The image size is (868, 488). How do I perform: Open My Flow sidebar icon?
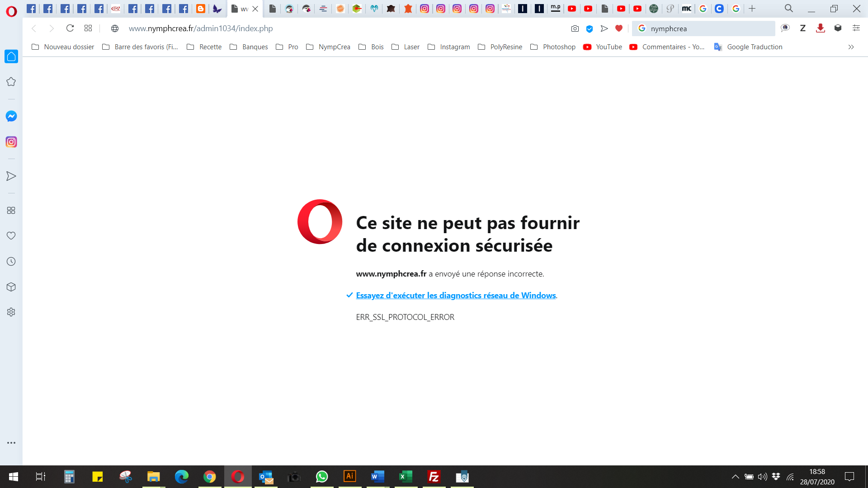click(x=11, y=176)
